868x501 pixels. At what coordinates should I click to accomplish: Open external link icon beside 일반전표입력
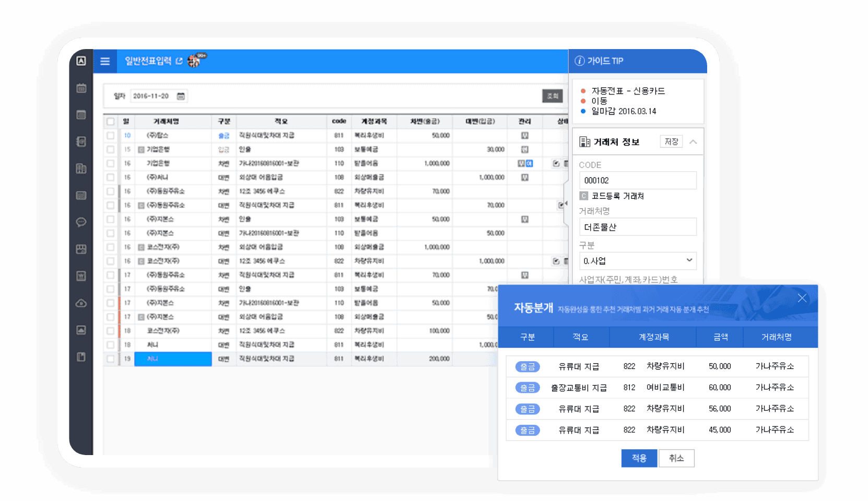[179, 61]
